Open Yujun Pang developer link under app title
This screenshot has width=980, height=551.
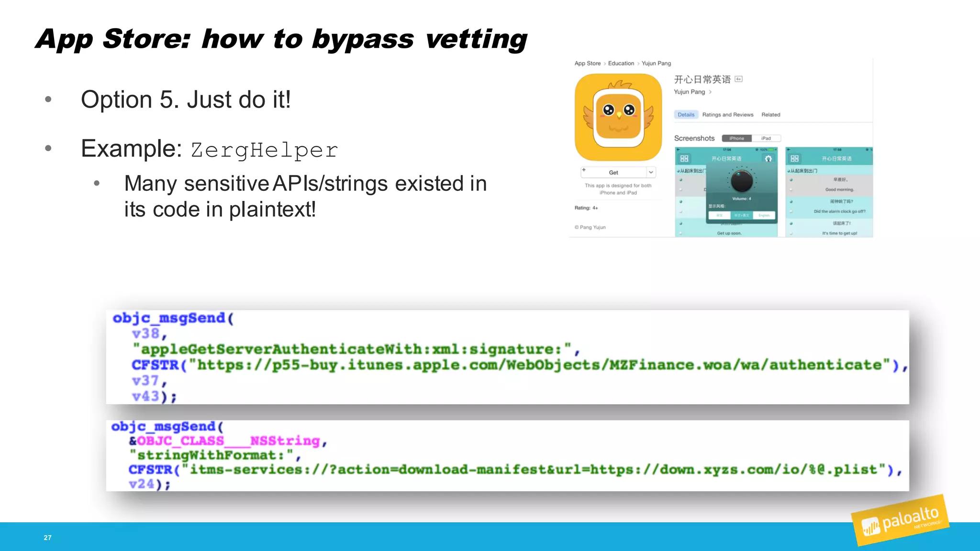(690, 92)
